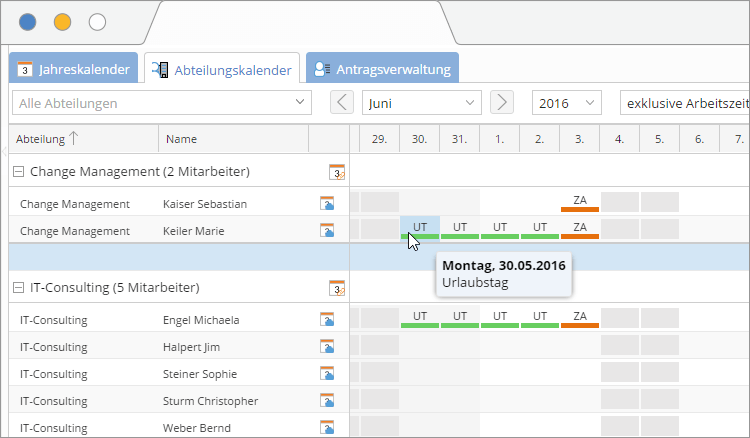Click employee icon for Steiner Sophie
750x438 pixels.
click(x=327, y=374)
